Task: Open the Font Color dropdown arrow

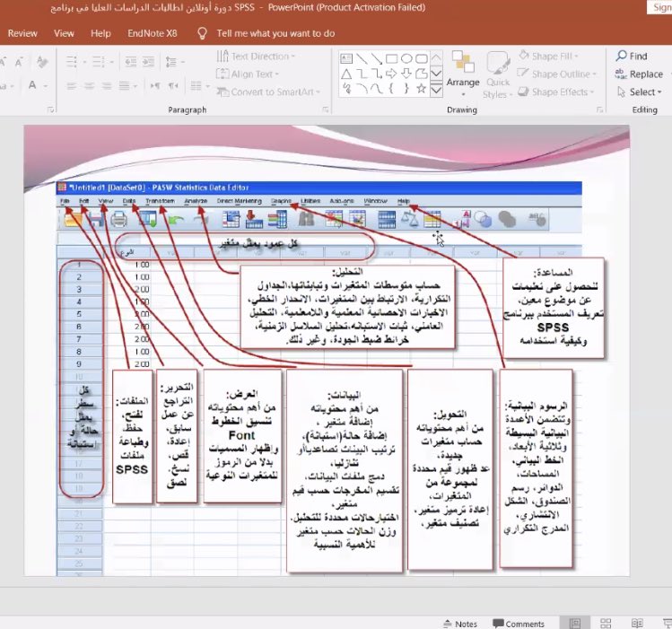Action: click(x=46, y=86)
